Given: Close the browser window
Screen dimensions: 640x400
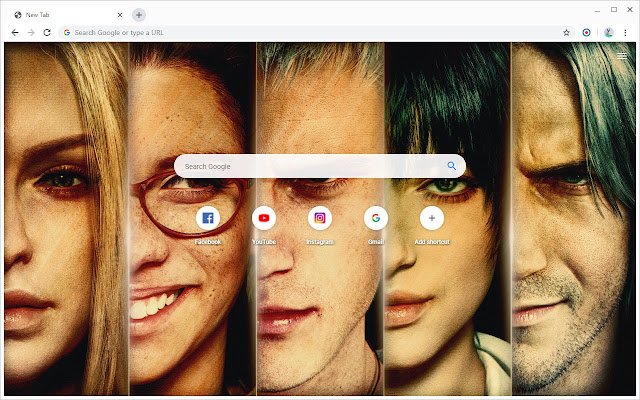Looking at the screenshot, I should click(x=630, y=9).
